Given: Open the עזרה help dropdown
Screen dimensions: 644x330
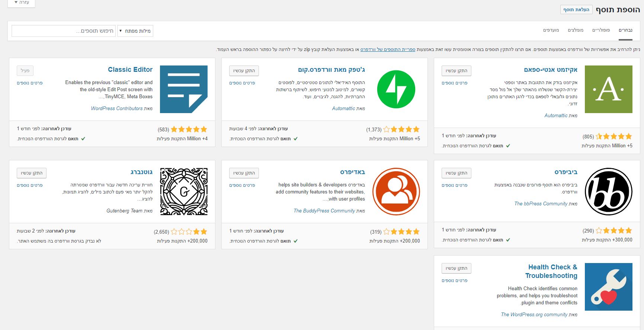Looking at the screenshot, I should [x=22, y=3].
